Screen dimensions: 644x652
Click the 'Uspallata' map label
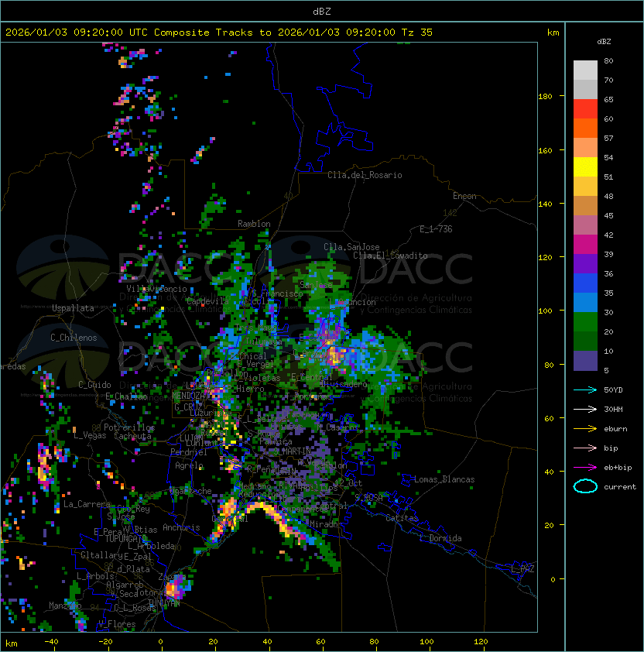point(73,308)
